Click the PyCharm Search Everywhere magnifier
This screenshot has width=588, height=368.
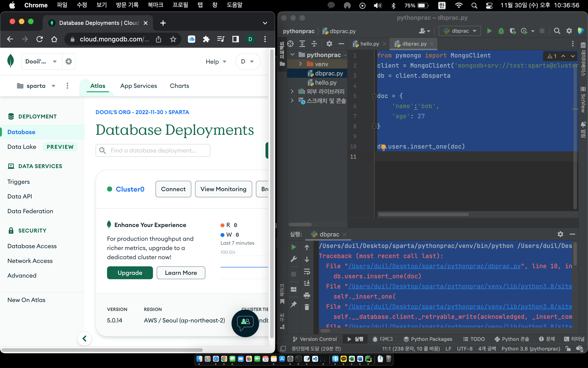(557, 31)
